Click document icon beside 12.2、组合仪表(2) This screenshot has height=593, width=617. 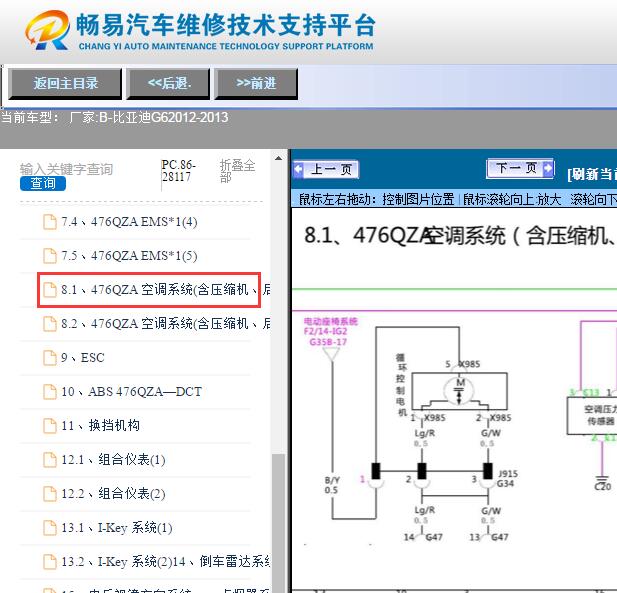50,493
